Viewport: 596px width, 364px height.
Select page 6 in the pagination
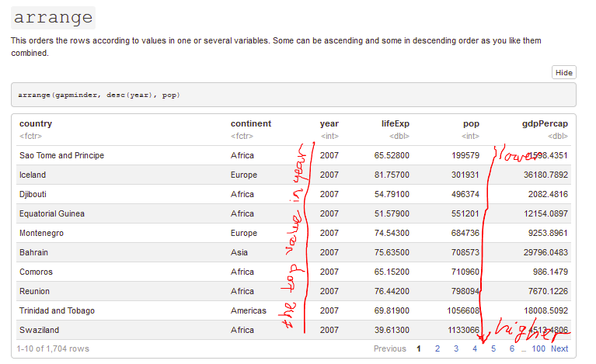pos(511,348)
